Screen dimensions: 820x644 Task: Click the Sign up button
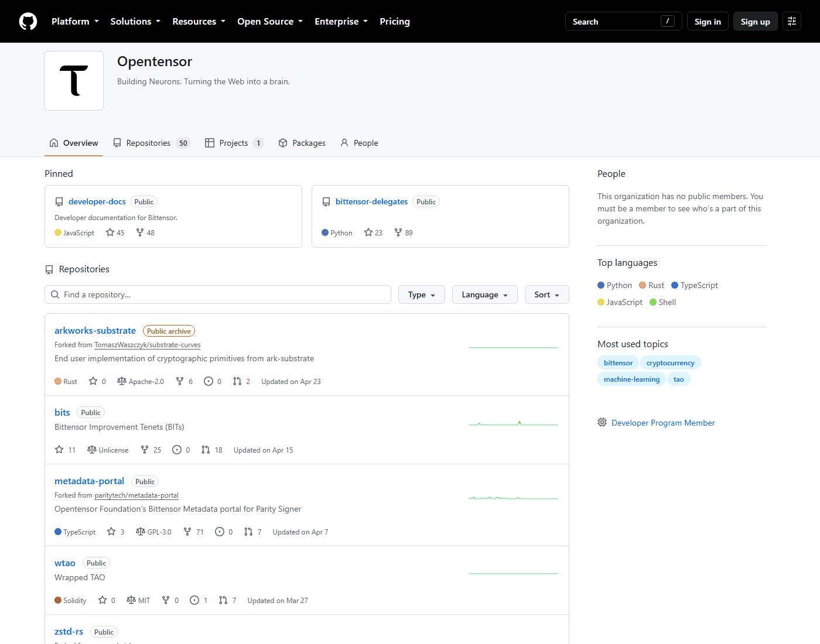click(756, 22)
